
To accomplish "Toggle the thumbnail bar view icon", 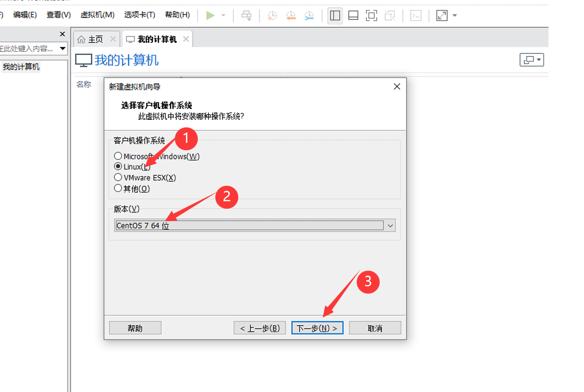I will 353,15.
